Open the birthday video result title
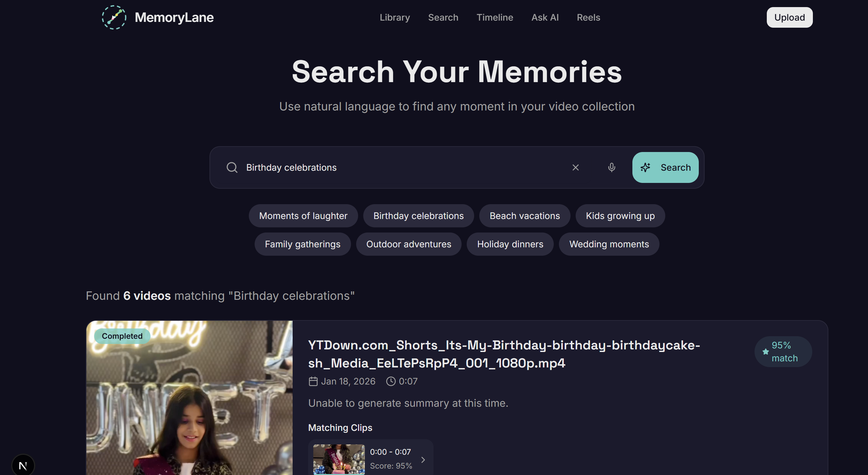The width and height of the screenshot is (868, 475). click(504, 354)
